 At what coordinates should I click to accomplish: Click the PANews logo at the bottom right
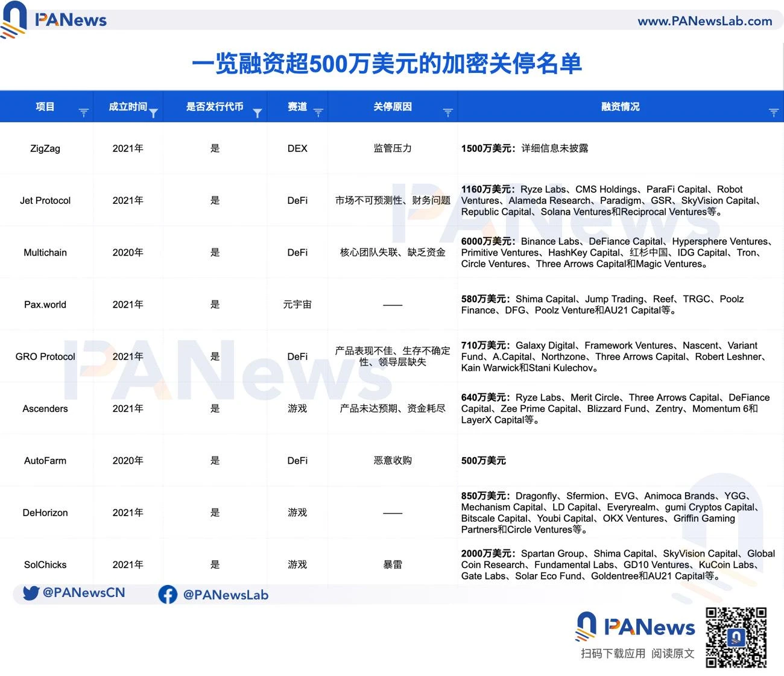(634, 627)
